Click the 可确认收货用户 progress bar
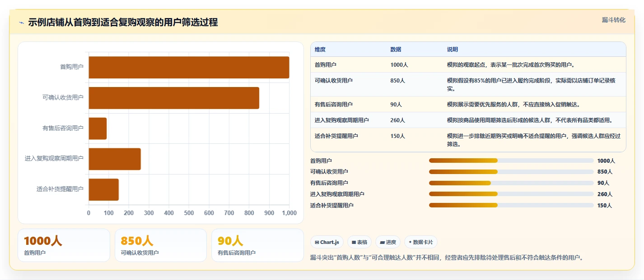The image size is (644, 280). (x=511, y=172)
